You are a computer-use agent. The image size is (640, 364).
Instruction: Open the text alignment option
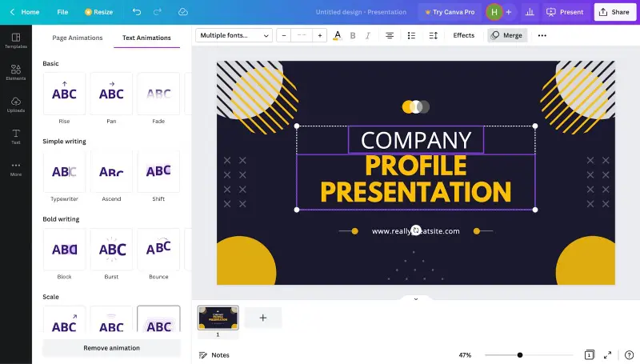(x=390, y=35)
